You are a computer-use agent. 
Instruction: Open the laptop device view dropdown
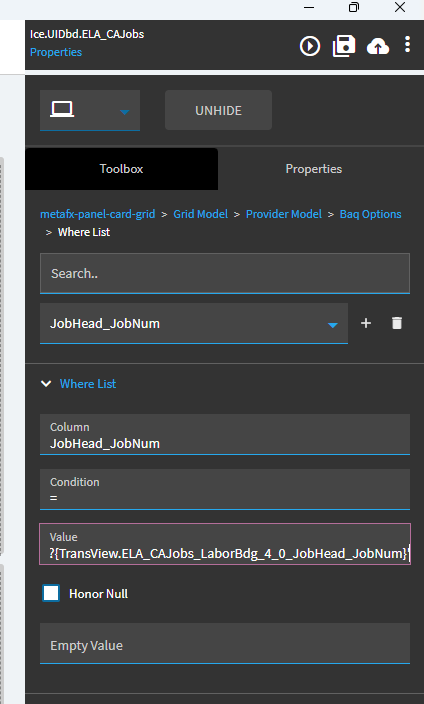(x=90, y=110)
